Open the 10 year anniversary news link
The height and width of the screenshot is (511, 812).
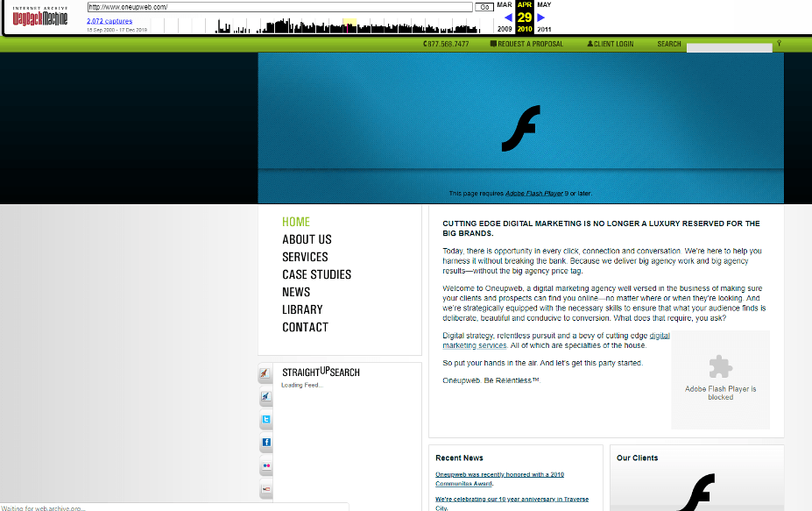[512, 503]
